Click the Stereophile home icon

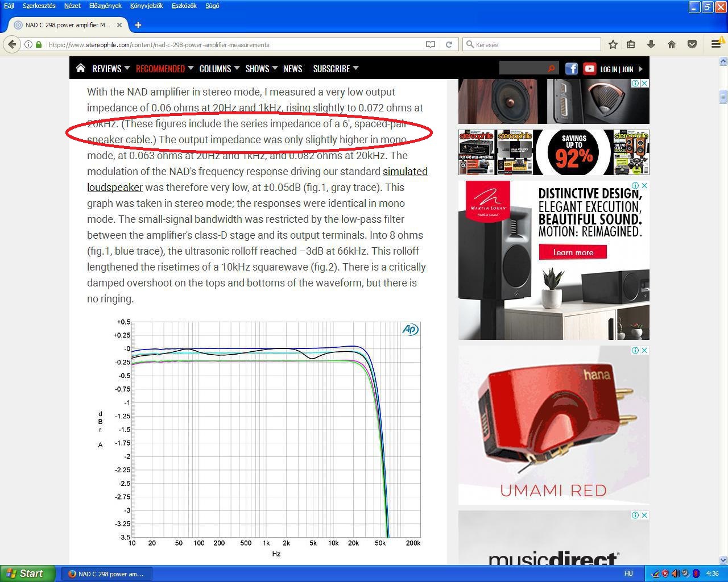point(81,68)
